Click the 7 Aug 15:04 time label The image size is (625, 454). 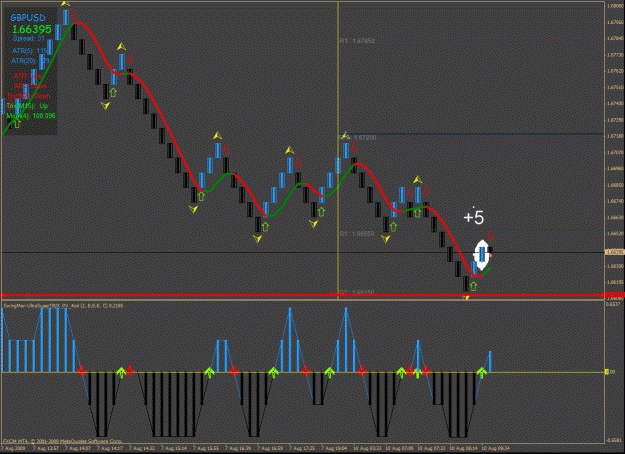[175, 448]
